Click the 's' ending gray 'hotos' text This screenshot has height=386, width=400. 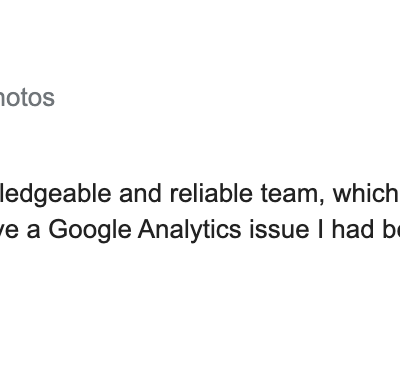[x=48, y=99]
